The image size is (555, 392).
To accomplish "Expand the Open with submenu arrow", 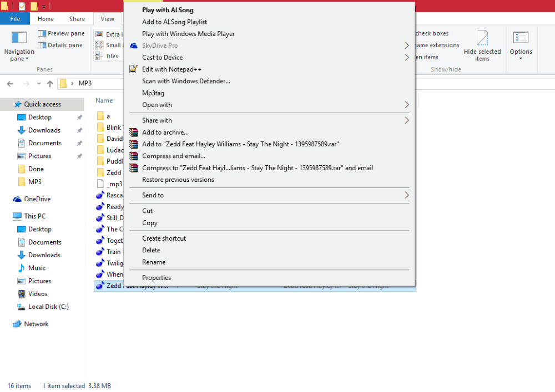I will pyautogui.click(x=407, y=105).
